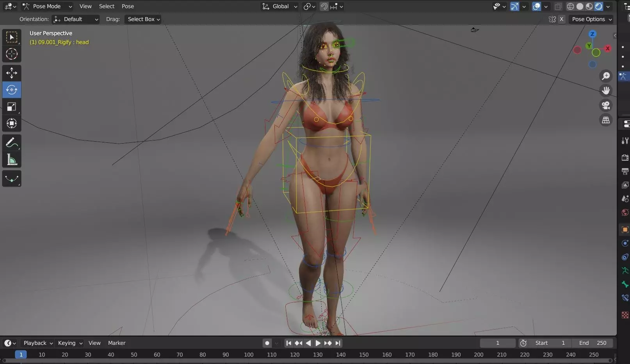Viewport: 630px width, 364px height.
Task: Open the Scene properties tab
Action: tap(625, 199)
